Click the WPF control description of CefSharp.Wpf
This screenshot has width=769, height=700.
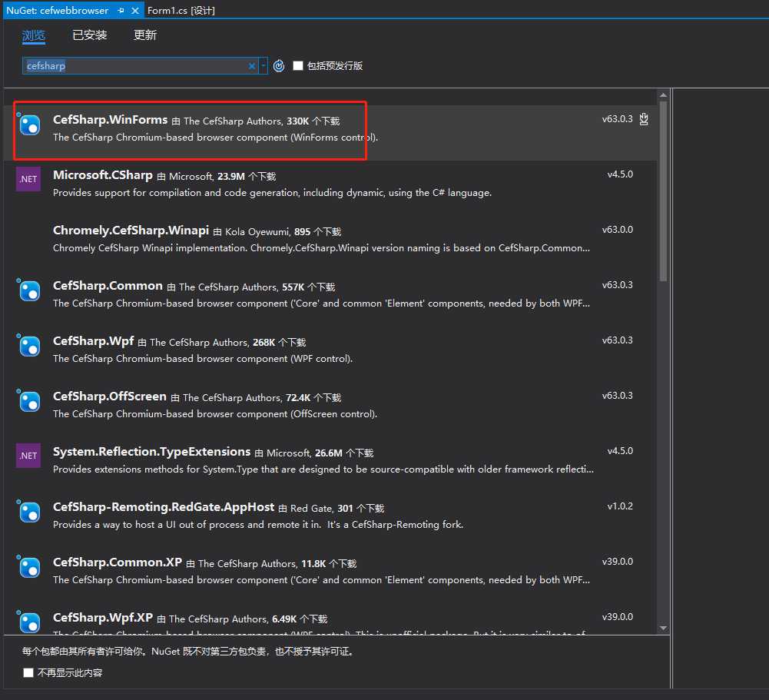pyautogui.click(x=203, y=359)
